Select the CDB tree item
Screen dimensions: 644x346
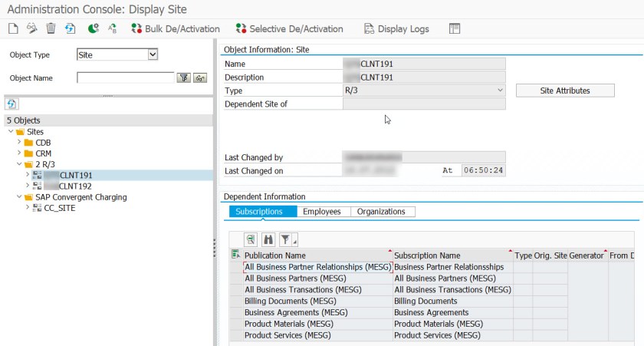43,143
